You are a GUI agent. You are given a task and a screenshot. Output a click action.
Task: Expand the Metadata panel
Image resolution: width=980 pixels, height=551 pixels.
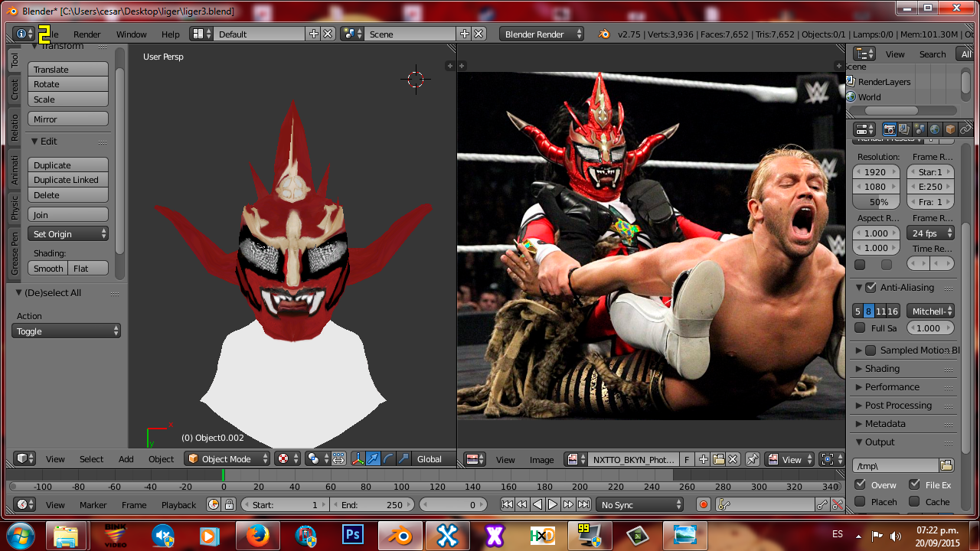click(885, 424)
